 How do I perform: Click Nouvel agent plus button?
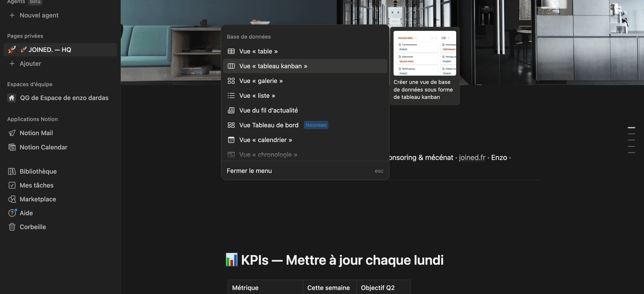coord(12,15)
